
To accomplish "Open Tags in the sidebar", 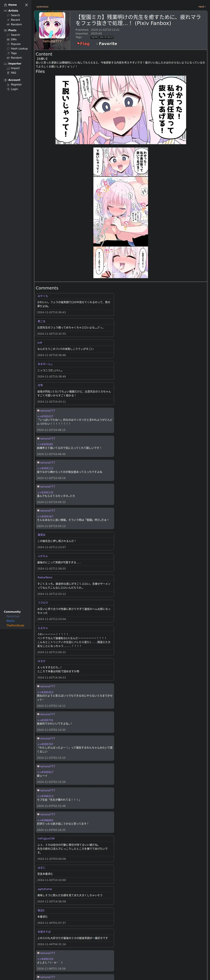I will [x=14, y=53].
